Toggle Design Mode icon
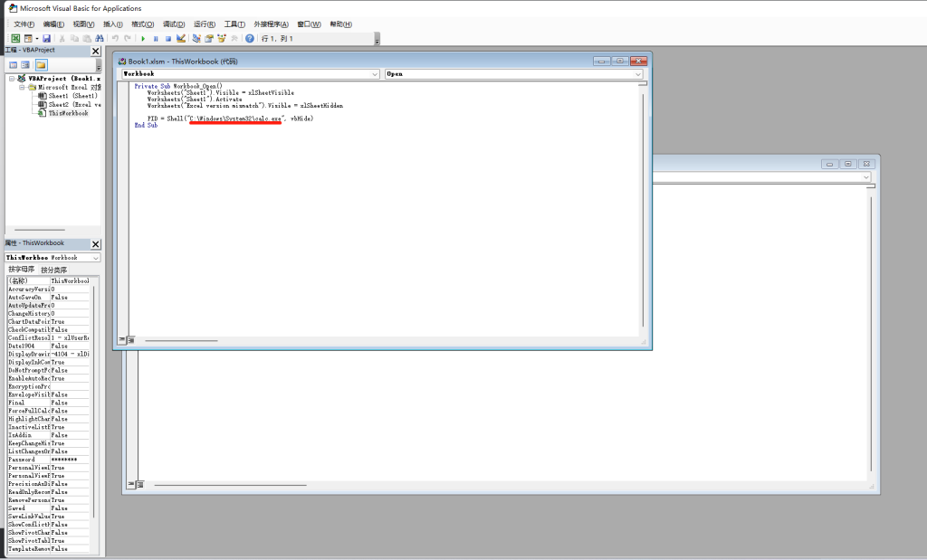The height and width of the screenshot is (560, 927). 181,38
